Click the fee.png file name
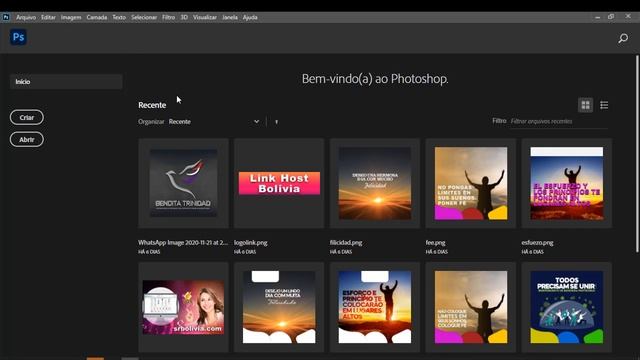Viewport: 640px width, 360px height. pyautogui.click(x=436, y=242)
